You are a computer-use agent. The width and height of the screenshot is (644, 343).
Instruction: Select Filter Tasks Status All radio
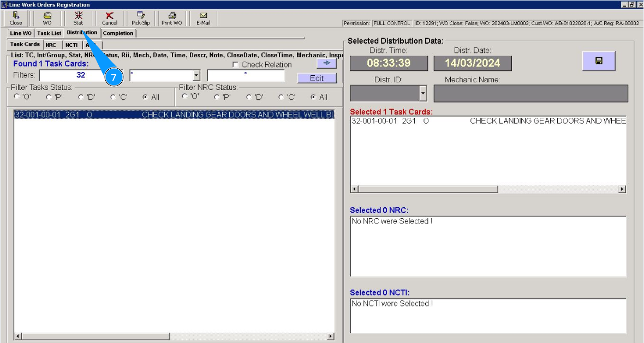tap(145, 97)
